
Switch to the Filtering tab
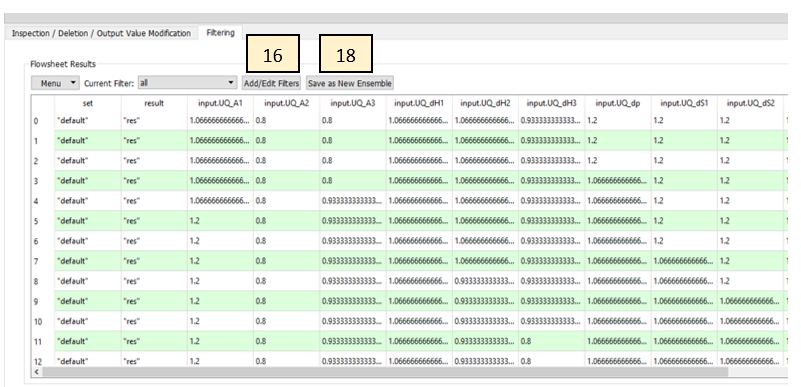tap(220, 33)
